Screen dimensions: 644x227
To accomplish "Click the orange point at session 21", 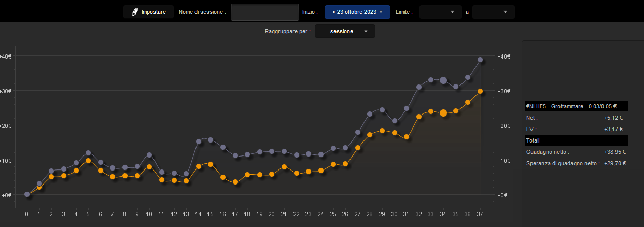I will [284, 167].
